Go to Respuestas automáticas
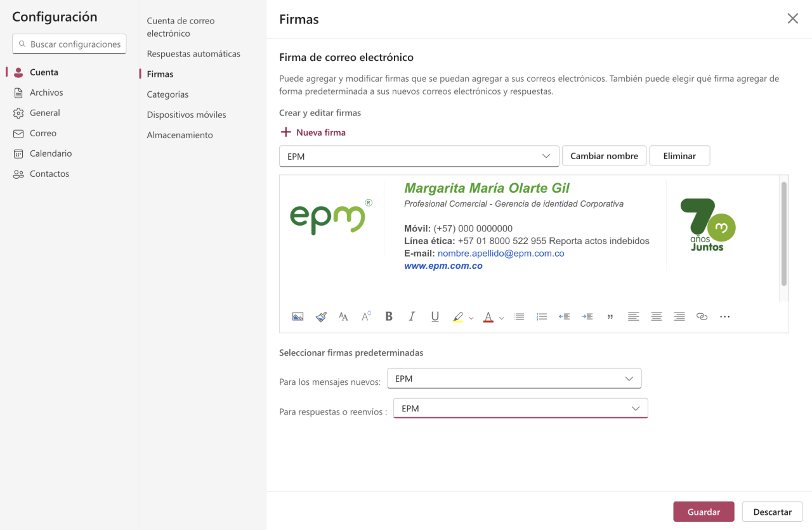The image size is (812, 530). pyautogui.click(x=193, y=54)
